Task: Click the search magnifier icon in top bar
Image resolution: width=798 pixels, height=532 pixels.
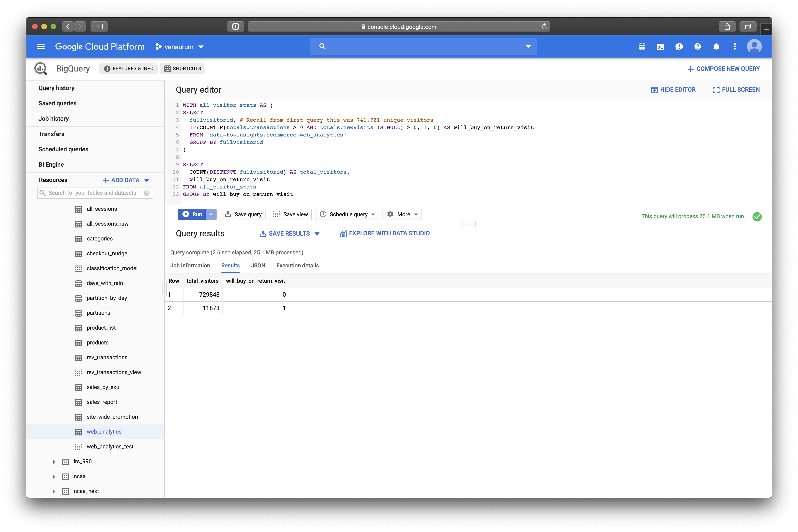Action: [322, 46]
